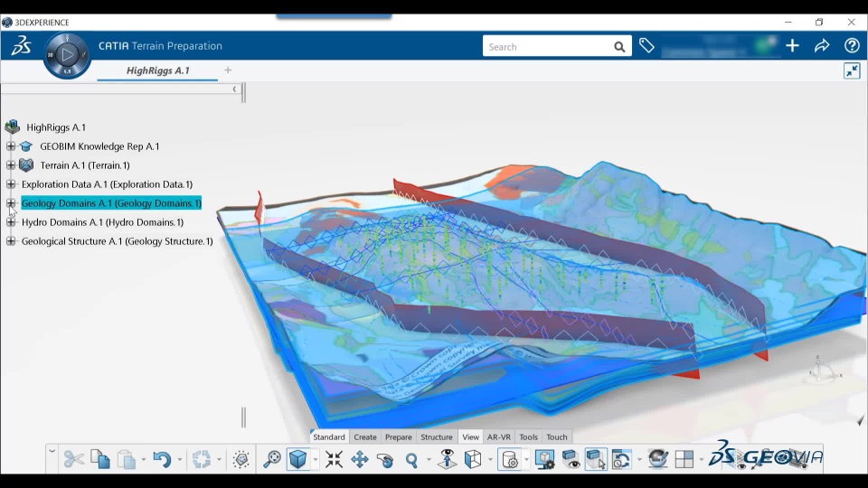Expand Geological Structure A.1 node
The width and height of the screenshot is (868, 488).
pyautogui.click(x=11, y=240)
